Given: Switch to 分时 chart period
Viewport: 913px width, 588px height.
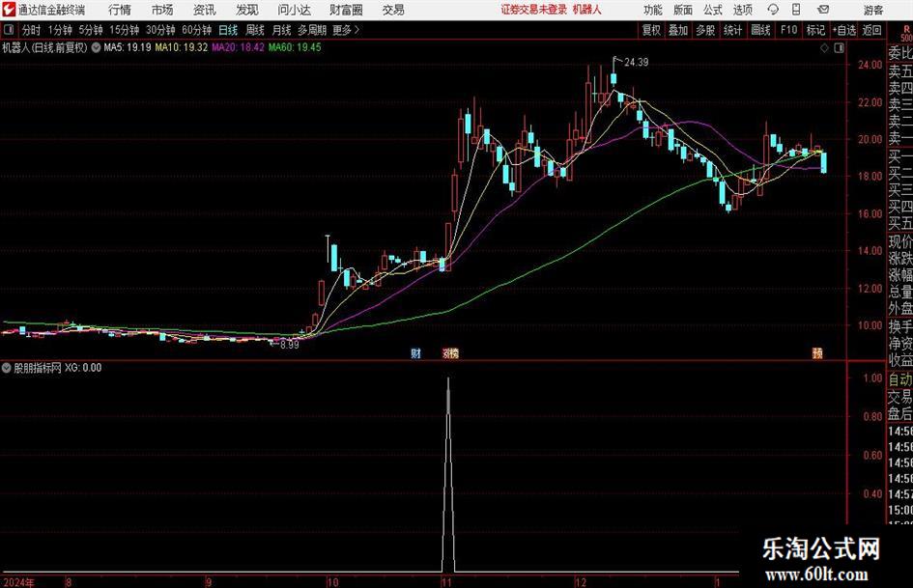Looking at the screenshot, I should tap(31, 30).
